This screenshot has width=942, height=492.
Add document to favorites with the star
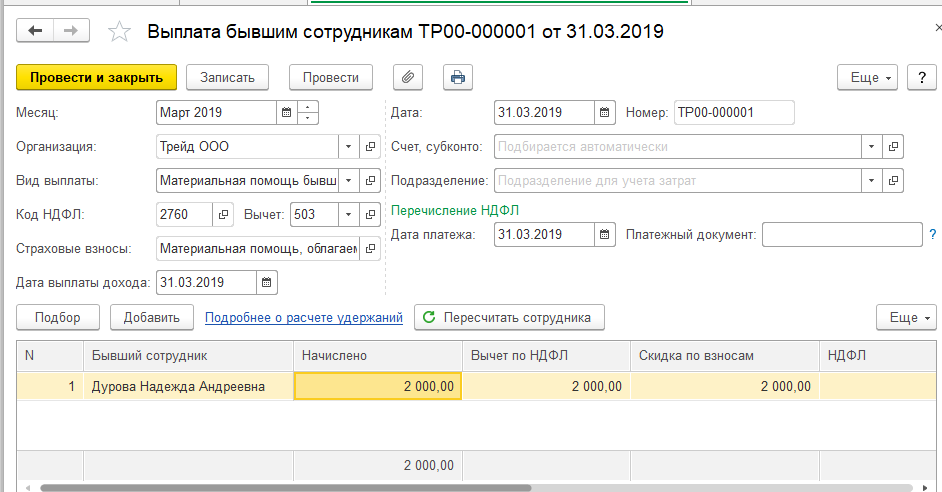click(120, 31)
